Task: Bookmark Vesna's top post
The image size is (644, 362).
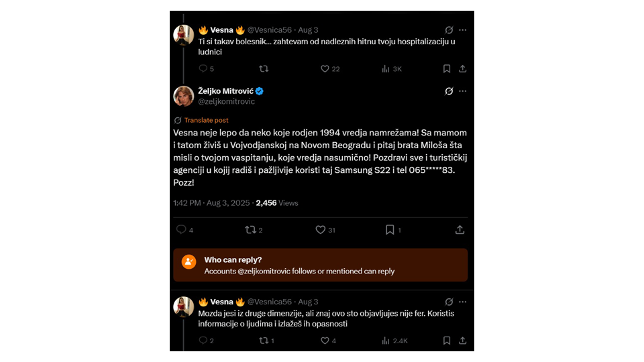Action: click(447, 68)
